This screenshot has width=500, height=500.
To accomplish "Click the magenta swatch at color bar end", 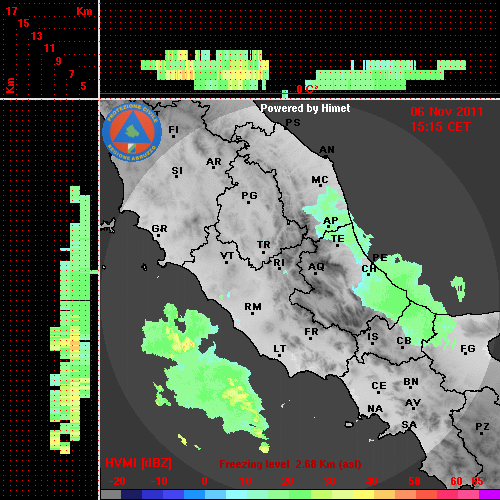I will pos(489,494).
